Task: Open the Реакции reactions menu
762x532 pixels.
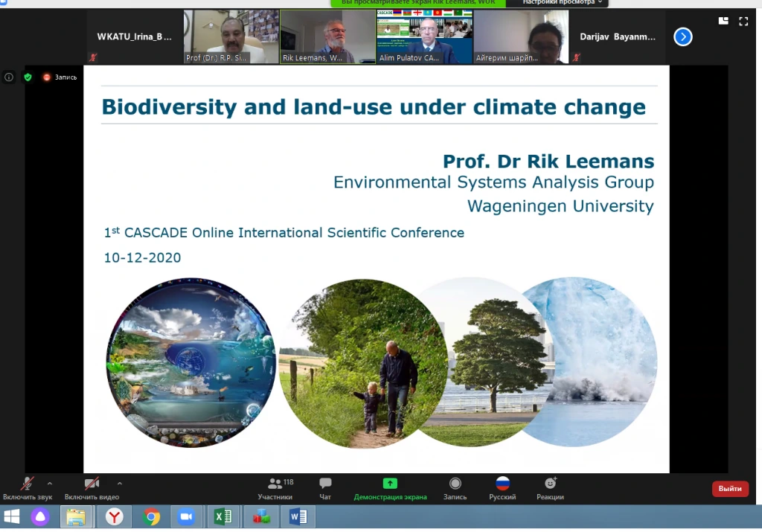Action: [550, 488]
